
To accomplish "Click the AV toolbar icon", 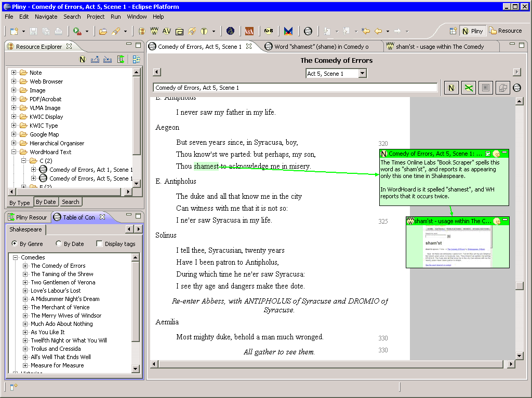I will coord(166,31).
